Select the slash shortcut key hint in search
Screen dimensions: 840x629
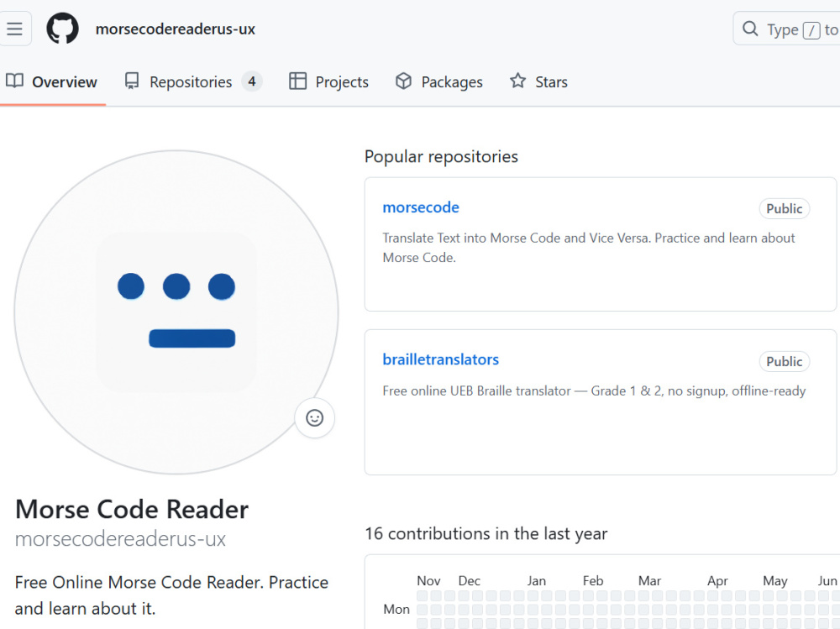811,30
